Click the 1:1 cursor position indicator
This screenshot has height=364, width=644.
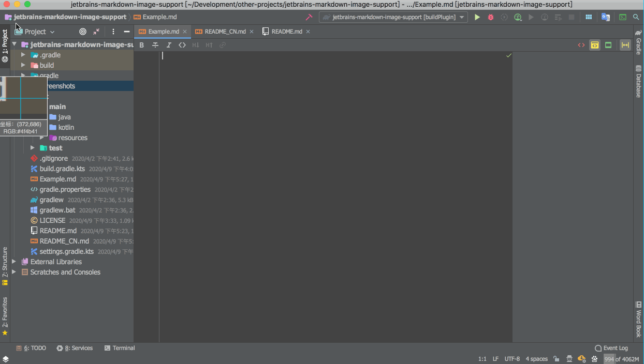[482, 359]
